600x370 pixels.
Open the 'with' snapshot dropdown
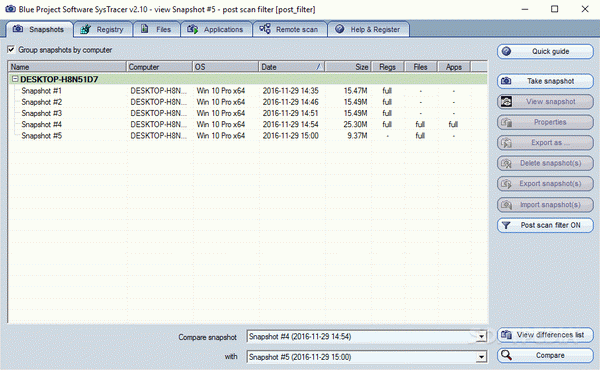tap(481, 357)
